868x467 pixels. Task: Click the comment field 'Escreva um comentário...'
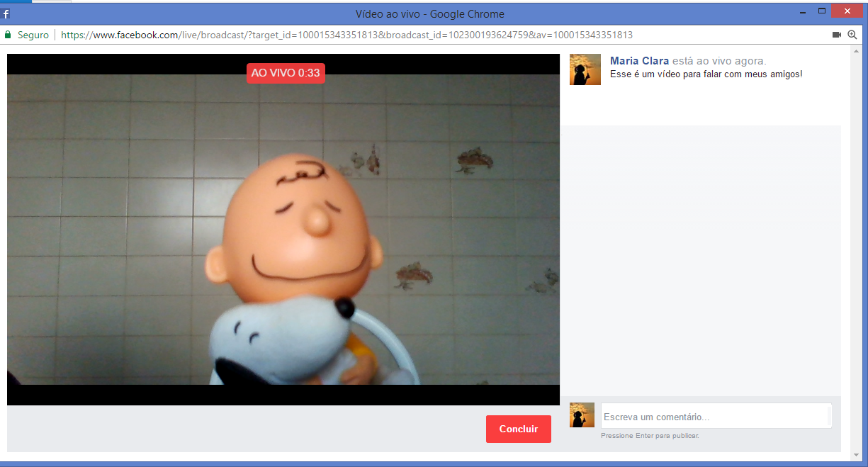[716, 417]
